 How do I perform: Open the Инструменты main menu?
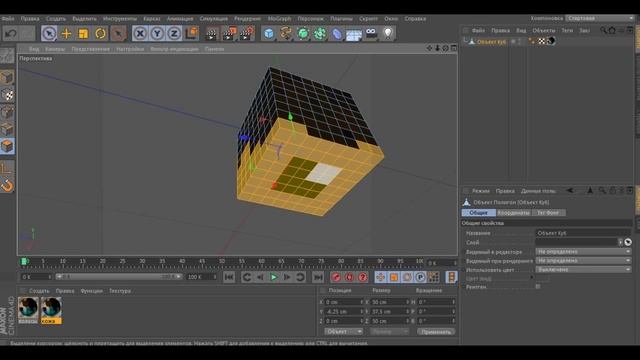(x=120, y=19)
